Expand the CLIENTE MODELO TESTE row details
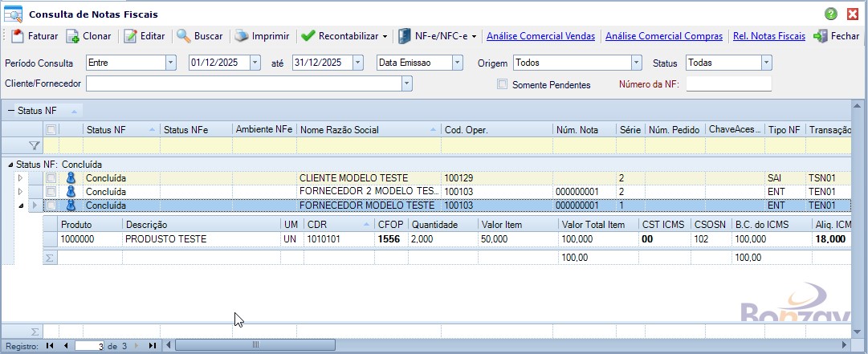 coord(21,178)
